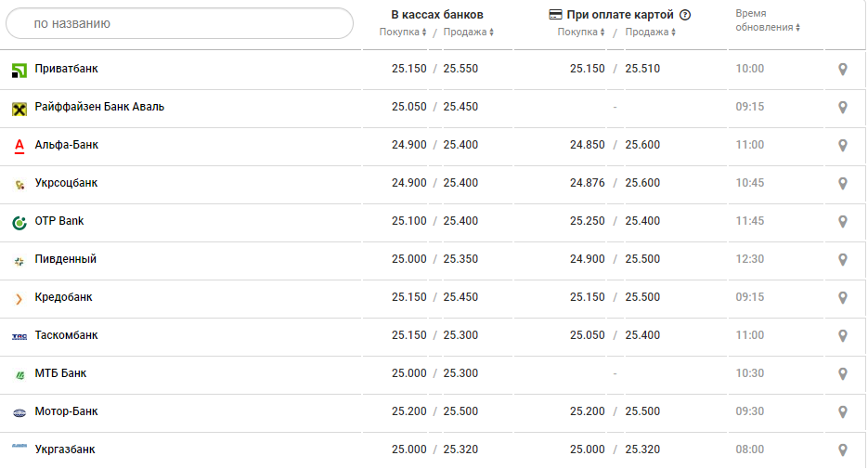Click the В кассах банков column header
This screenshot has height=469, width=868.
pos(436,15)
